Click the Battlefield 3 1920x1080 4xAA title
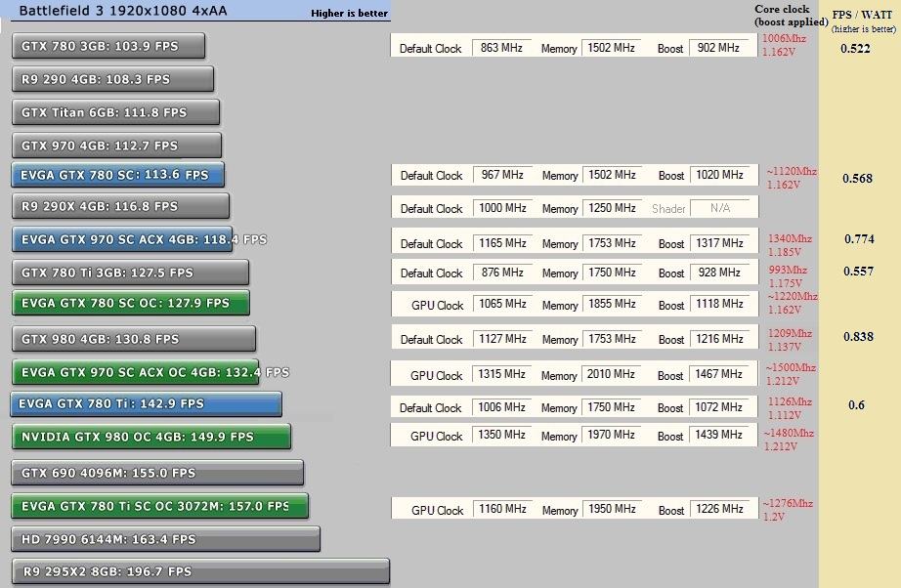Viewport: 901px width, 588px height. [x=123, y=11]
